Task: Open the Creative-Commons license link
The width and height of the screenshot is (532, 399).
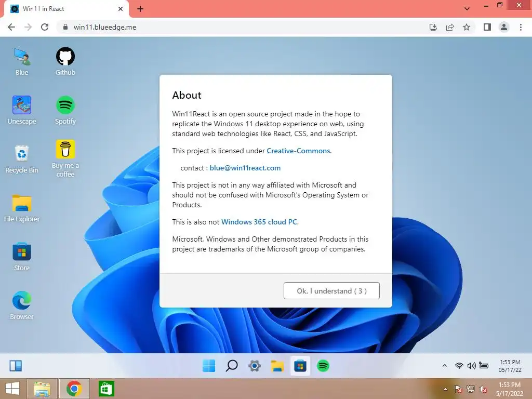Action: [298, 151]
